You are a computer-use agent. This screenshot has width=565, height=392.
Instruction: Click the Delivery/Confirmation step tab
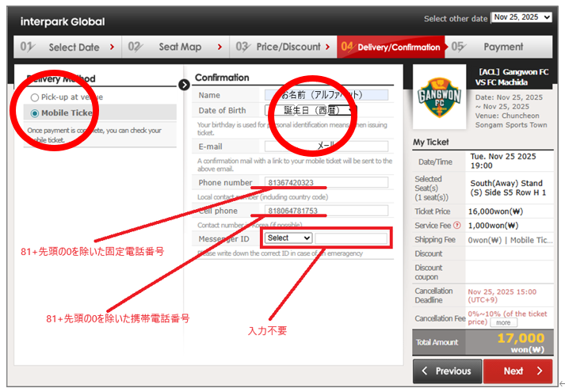tap(391, 47)
